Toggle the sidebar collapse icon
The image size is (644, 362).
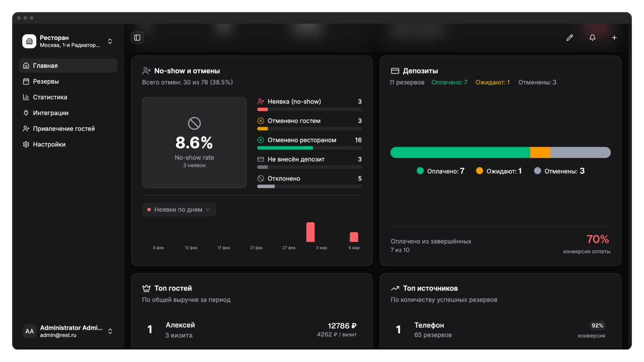tap(137, 37)
